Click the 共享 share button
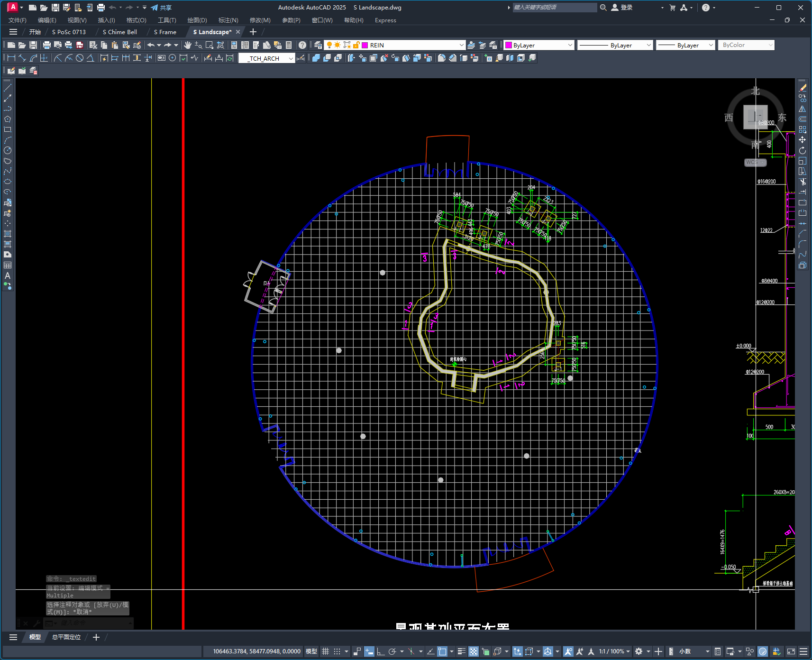This screenshot has width=812, height=660. click(161, 8)
